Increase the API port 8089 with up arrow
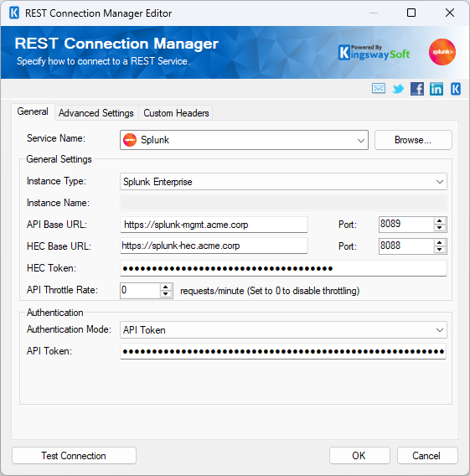The height and width of the screenshot is (476, 470). tap(439, 220)
